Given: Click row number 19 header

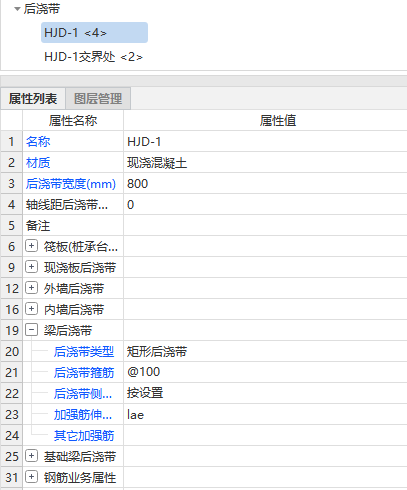Looking at the screenshot, I should [x=11, y=330].
